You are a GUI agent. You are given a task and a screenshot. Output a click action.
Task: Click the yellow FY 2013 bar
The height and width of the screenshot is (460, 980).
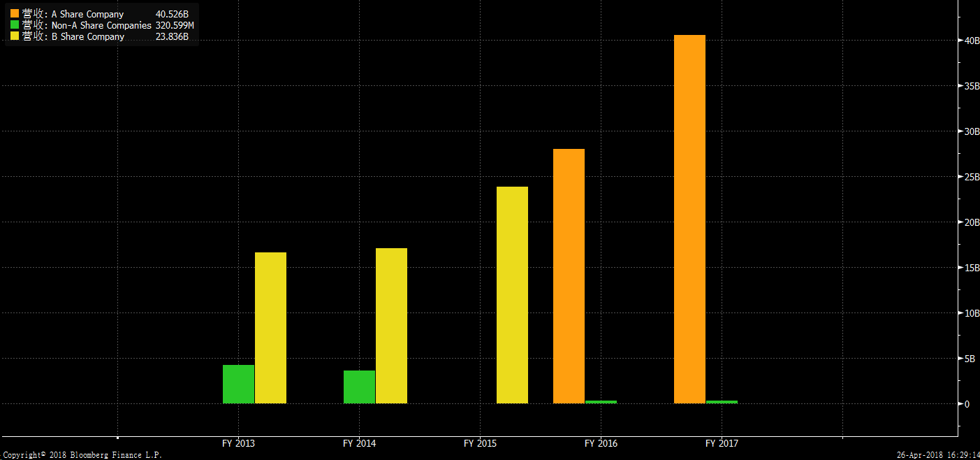[270, 328]
